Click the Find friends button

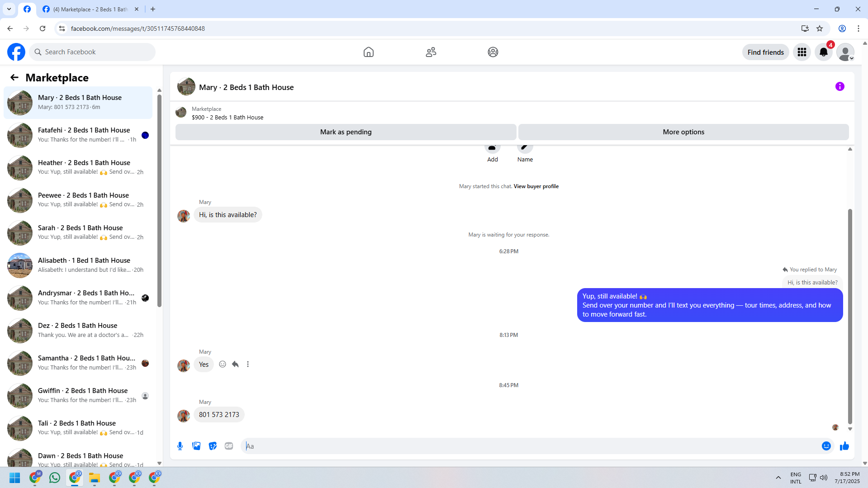pos(766,52)
